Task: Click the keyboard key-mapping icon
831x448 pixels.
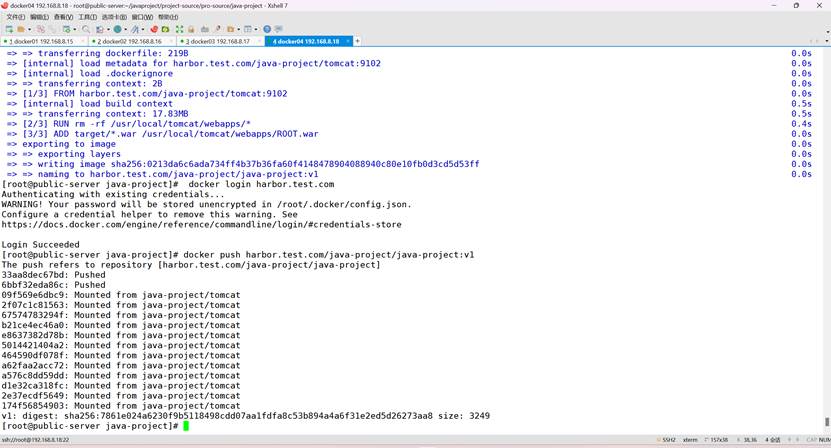Action: tap(205, 29)
